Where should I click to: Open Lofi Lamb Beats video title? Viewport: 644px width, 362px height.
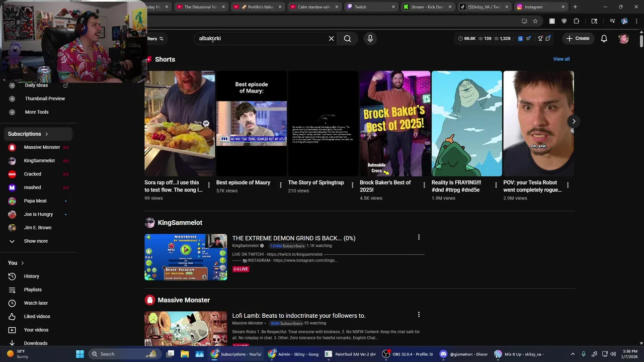[x=299, y=316]
